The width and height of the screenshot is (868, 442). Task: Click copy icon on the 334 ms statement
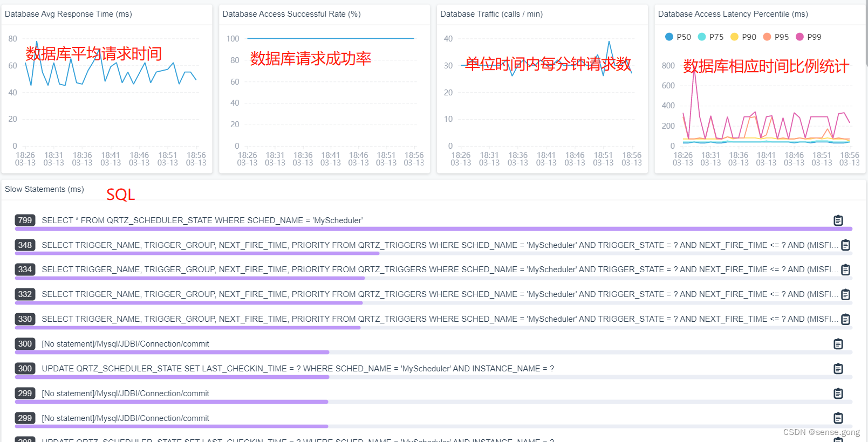pos(846,270)
